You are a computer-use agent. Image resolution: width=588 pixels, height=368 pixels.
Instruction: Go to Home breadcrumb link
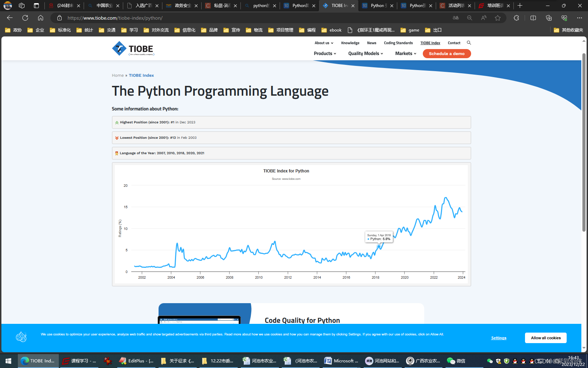click(x=118, y=75)
